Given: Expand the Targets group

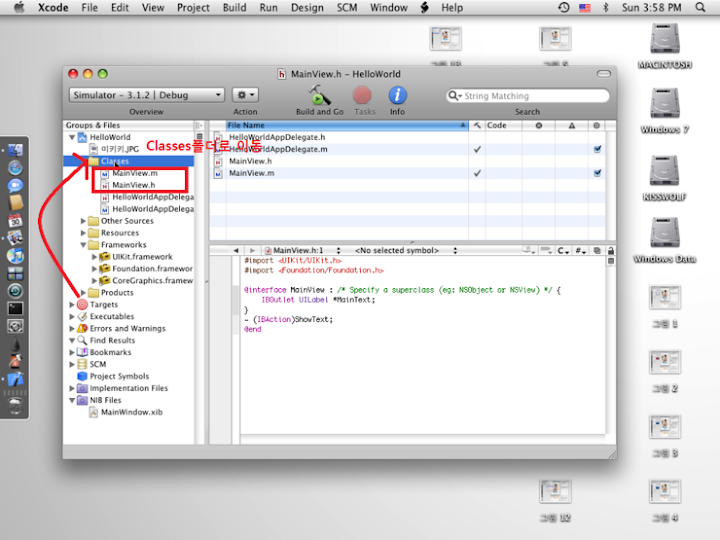Looking at the screenshot, I should tap(72, 304).
